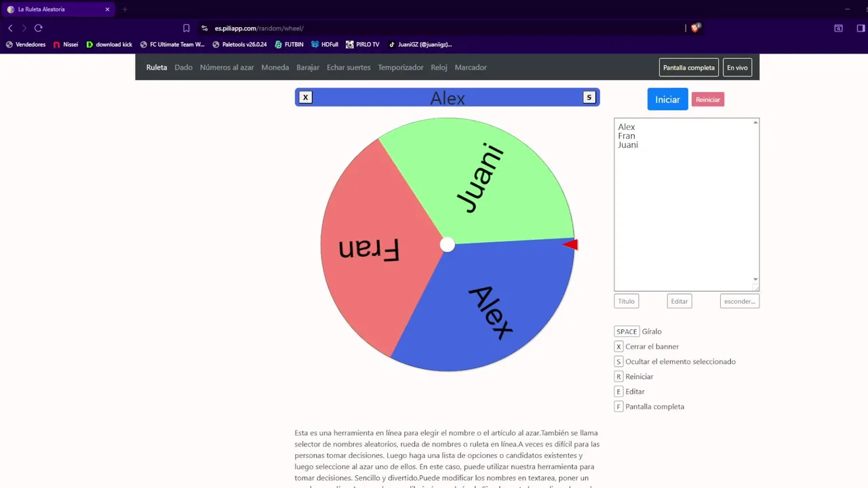Click the text area scroll up arrow
This screenshot has height=488, width=868.
755,123
